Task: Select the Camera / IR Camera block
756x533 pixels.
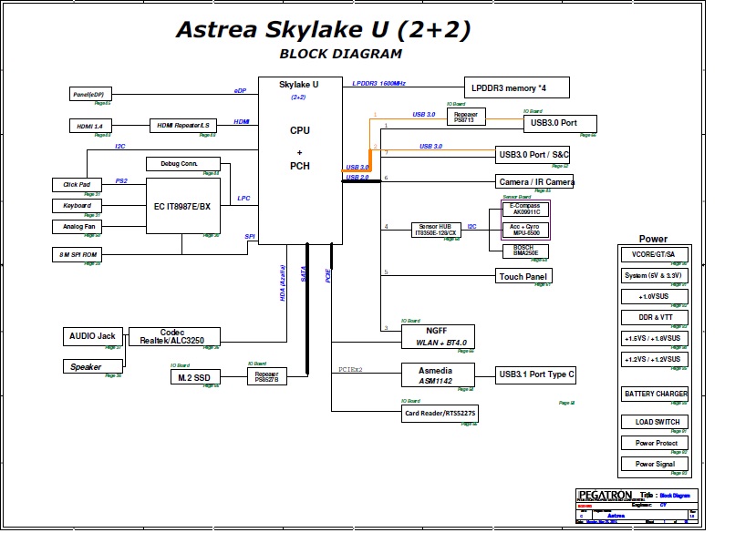Action: [x=535, y=182]
